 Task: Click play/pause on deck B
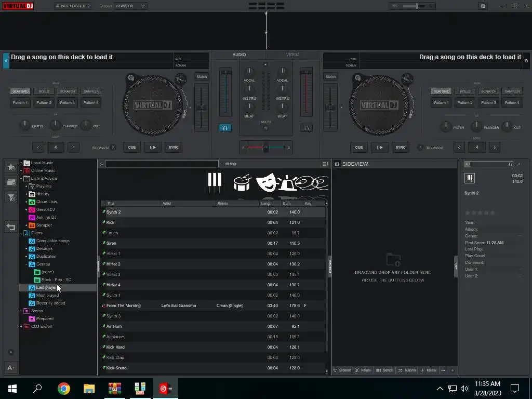(380, 147)
